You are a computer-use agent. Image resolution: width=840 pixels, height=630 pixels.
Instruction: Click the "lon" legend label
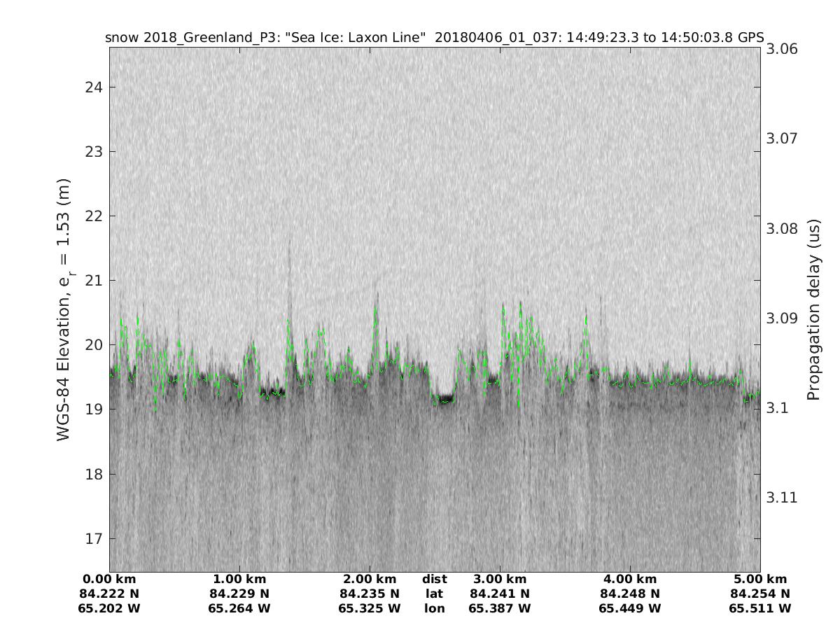(434, 608)
